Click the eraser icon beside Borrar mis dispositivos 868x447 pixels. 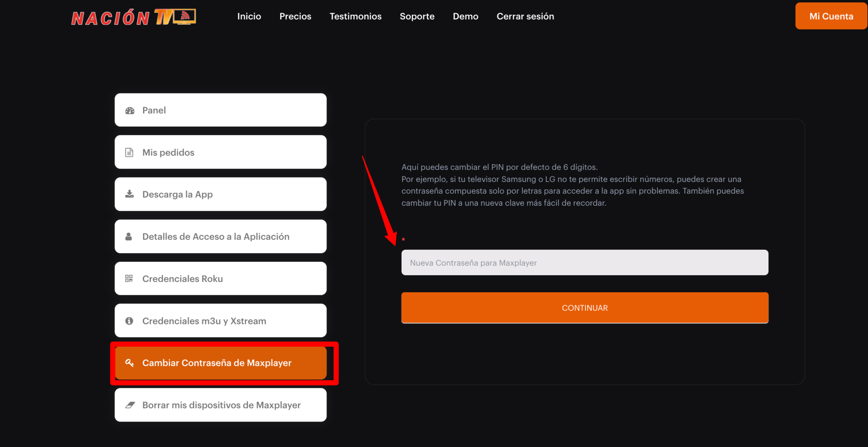click(130, 405)
